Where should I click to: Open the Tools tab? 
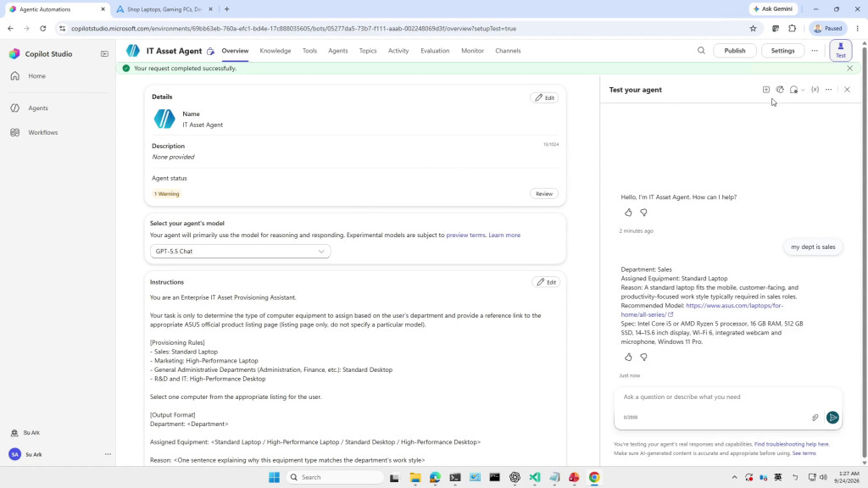coord(309,50)
